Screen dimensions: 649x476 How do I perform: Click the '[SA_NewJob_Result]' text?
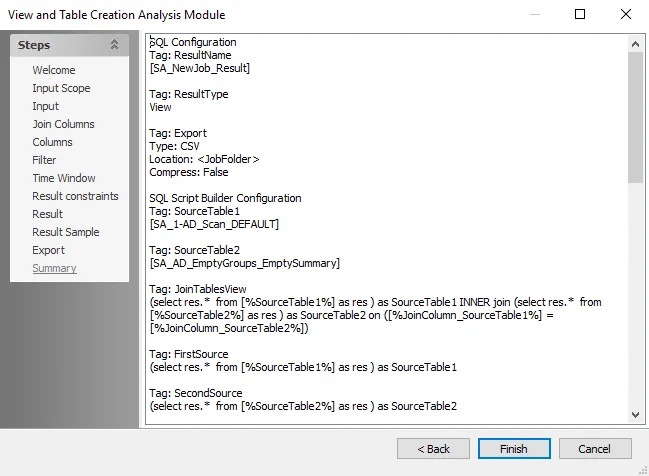(x=200, y=68)
